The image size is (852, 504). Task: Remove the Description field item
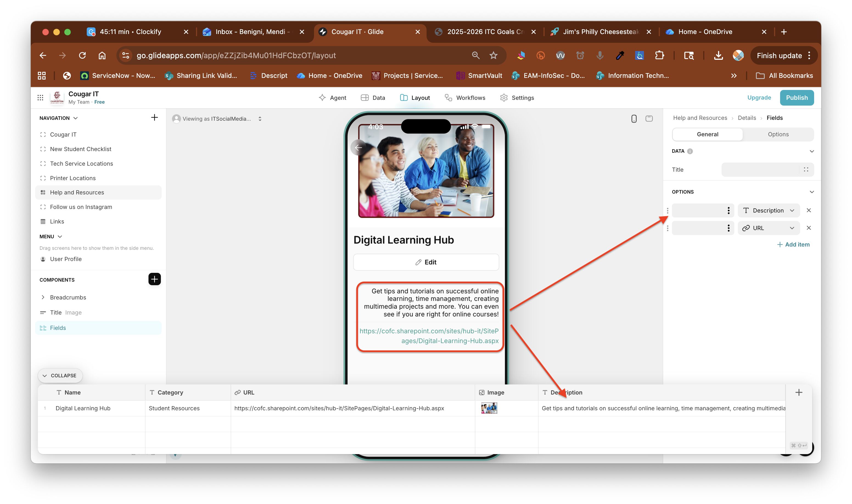[809, 210]
